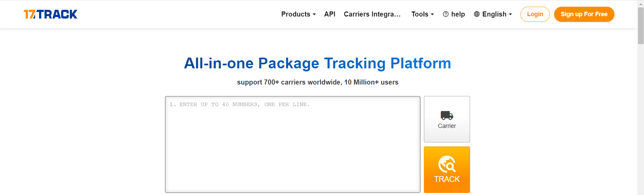Screen dimensions: 644x195
Task: Click the globe search icon on TRACK
Action: [447, 164]
